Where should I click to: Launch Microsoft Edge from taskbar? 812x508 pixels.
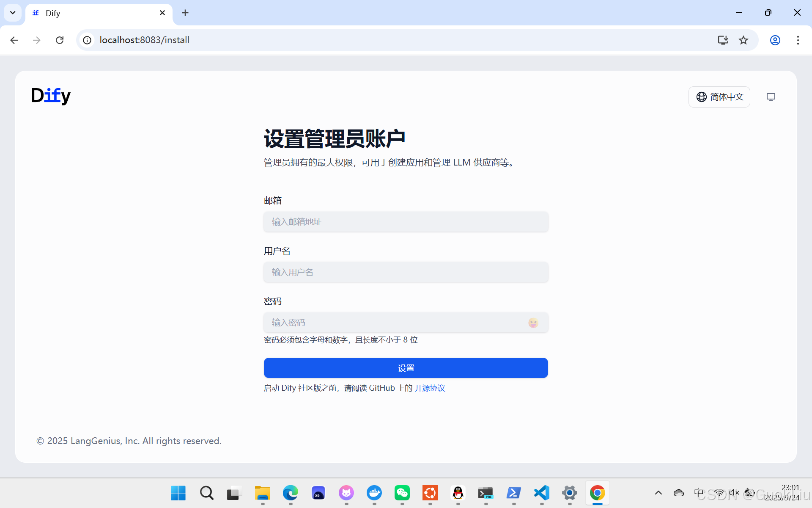pos(291,493)
